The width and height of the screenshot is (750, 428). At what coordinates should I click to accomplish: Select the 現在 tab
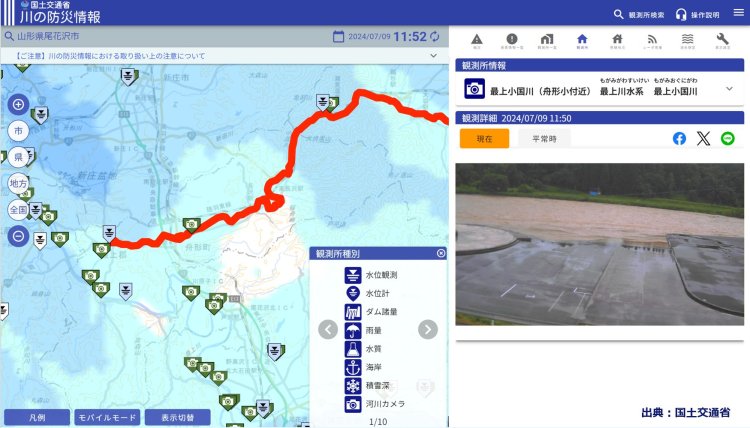(x=485, y=139)
